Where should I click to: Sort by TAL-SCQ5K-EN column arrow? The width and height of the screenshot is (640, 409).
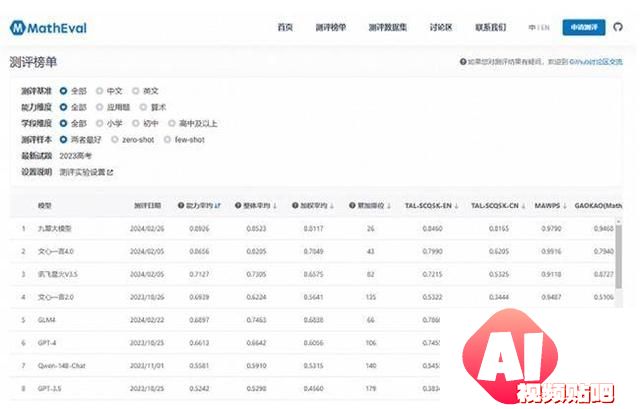point(456,206)
